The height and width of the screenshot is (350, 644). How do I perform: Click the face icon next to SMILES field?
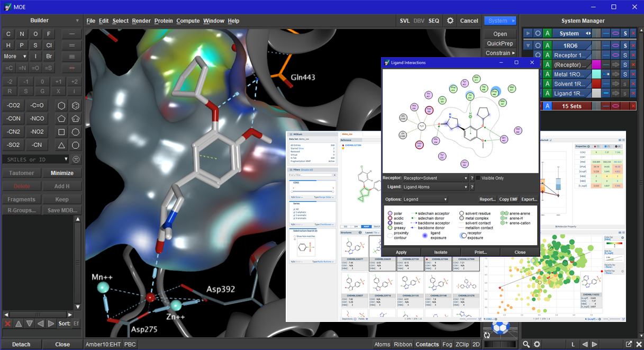click(x=76, y=159)
